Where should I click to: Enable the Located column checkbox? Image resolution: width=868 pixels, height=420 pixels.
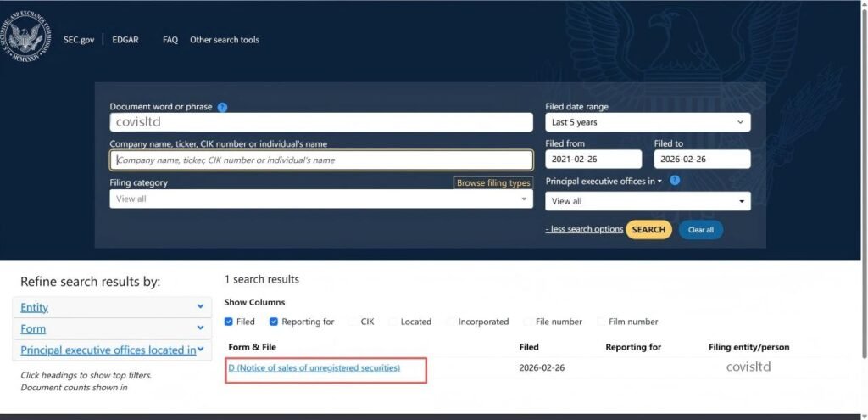(392, 322)
